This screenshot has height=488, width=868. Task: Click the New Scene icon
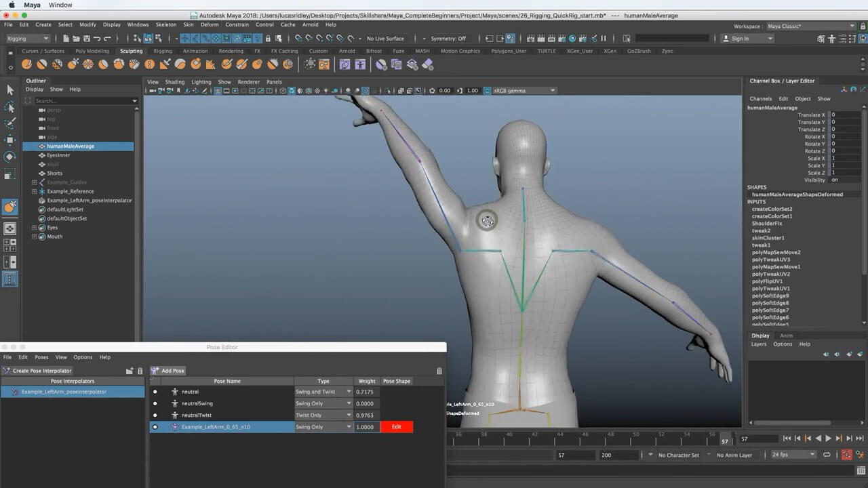(x=66, y=39)
